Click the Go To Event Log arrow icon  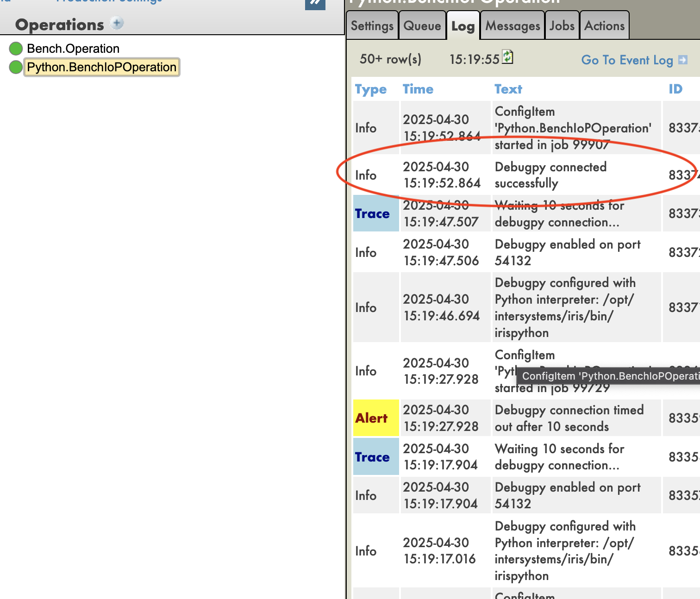click(x=682, y=60)
